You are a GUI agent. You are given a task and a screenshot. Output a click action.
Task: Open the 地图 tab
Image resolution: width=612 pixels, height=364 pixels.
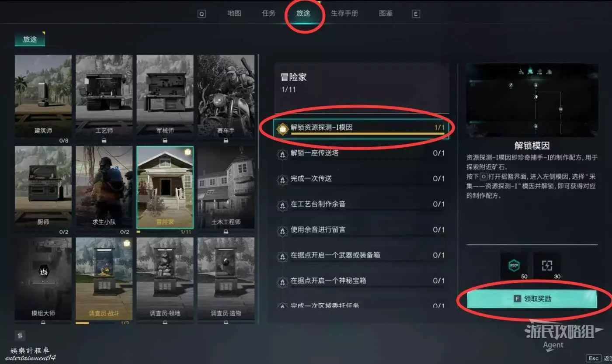(234, 13)
